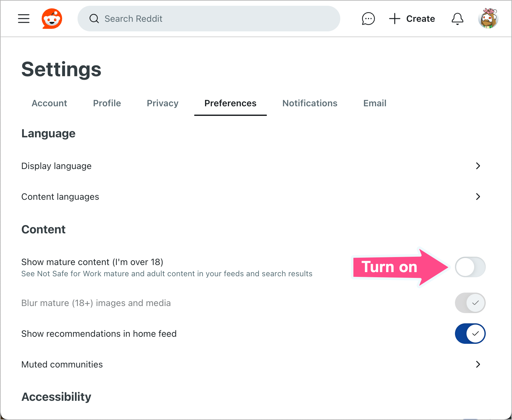Switch to the Privacy tab

click(x=162, y=103)
